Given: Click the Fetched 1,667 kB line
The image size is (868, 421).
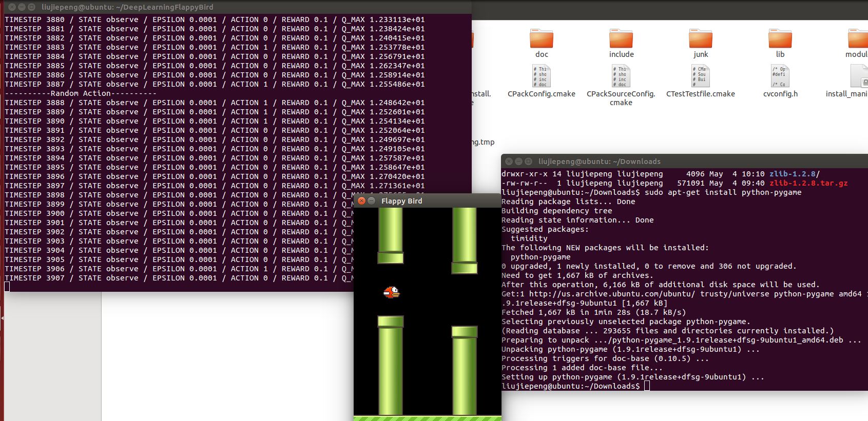Looking at the screenshot, I should [x=593, y=312].
